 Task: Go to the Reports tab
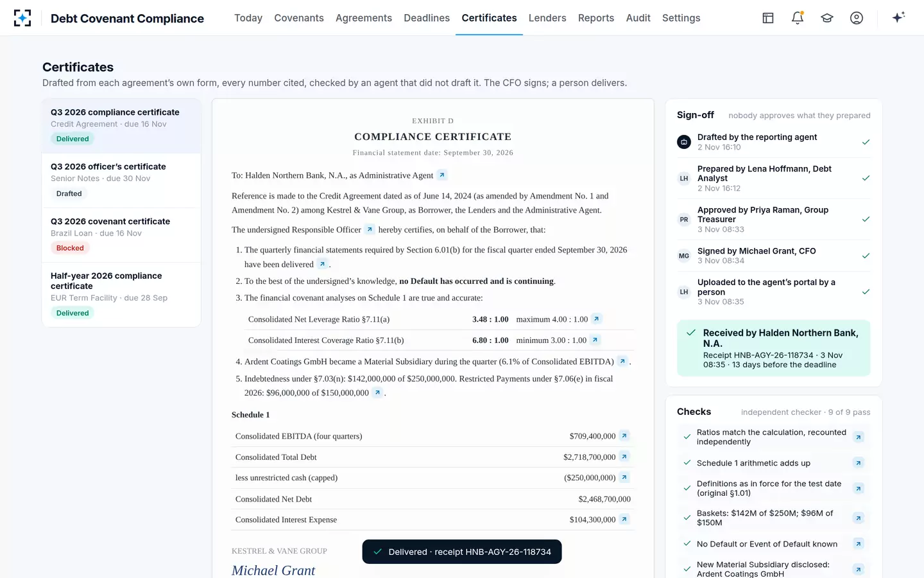(596, 18)
